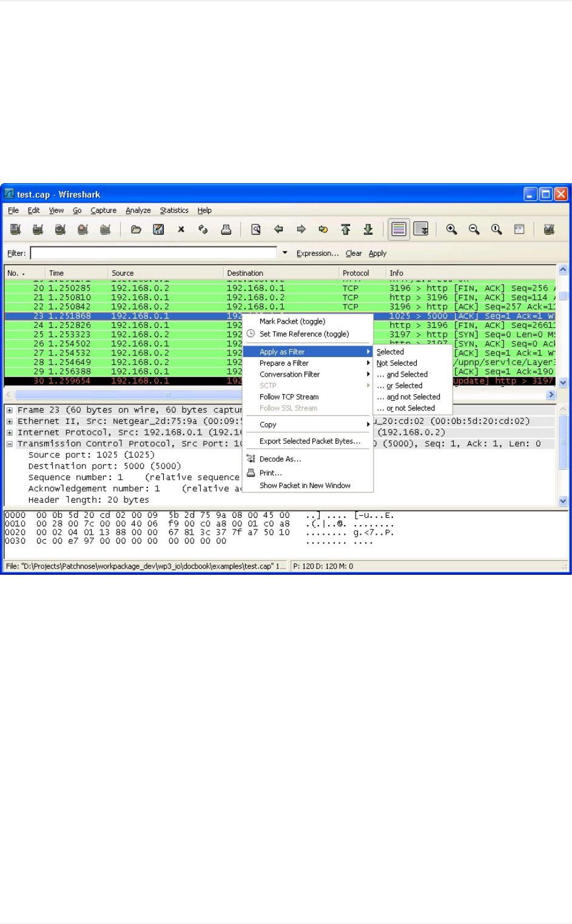This screenshot has height=924, width=572.
Task: Choose Show Packet in New Window
Action: 308,485
